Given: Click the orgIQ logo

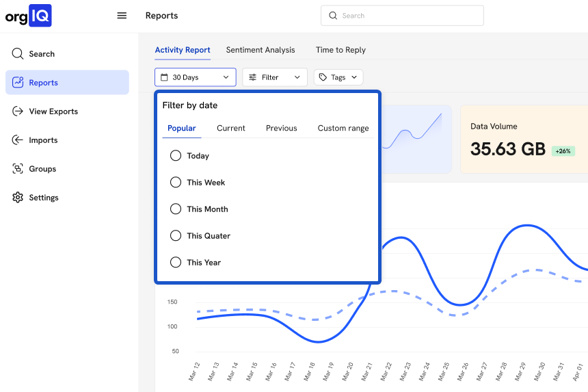Looking at the screenshot, I should (x=29, y=16).
